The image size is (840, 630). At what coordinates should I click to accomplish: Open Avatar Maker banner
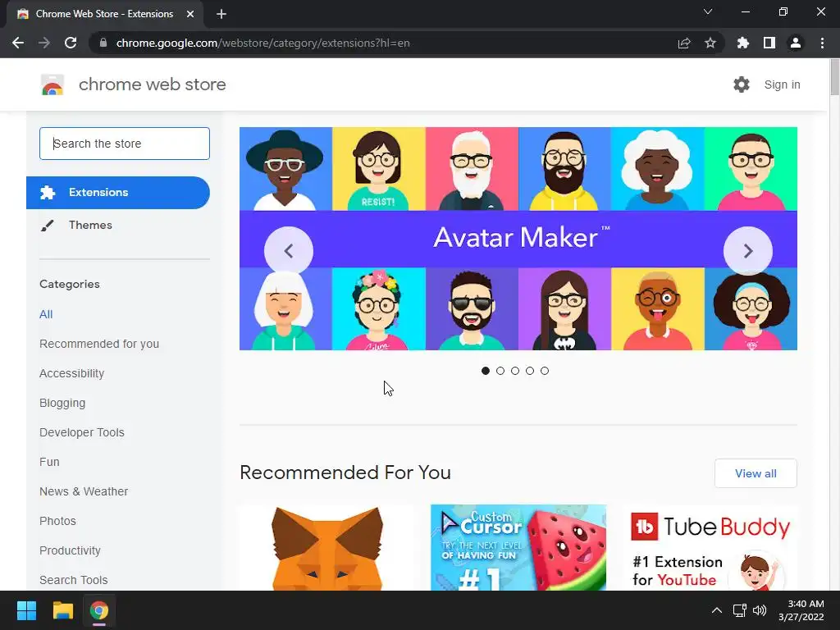(x=518, y=239)
